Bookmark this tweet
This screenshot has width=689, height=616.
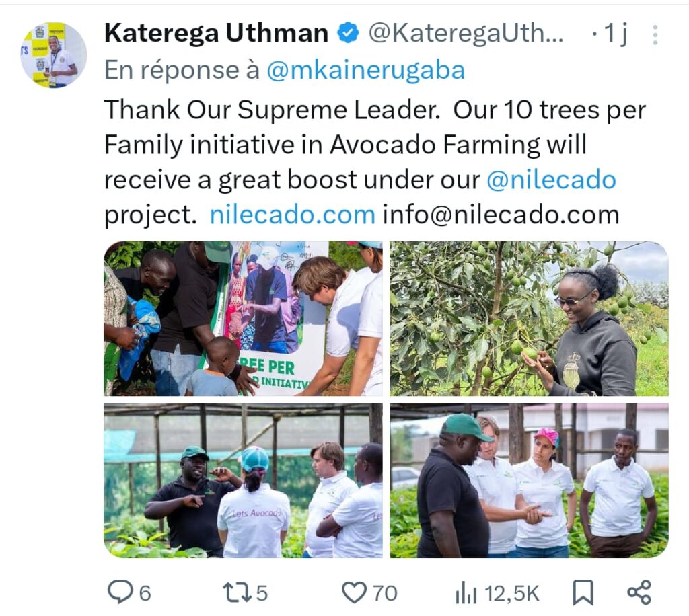coord(583,592)
